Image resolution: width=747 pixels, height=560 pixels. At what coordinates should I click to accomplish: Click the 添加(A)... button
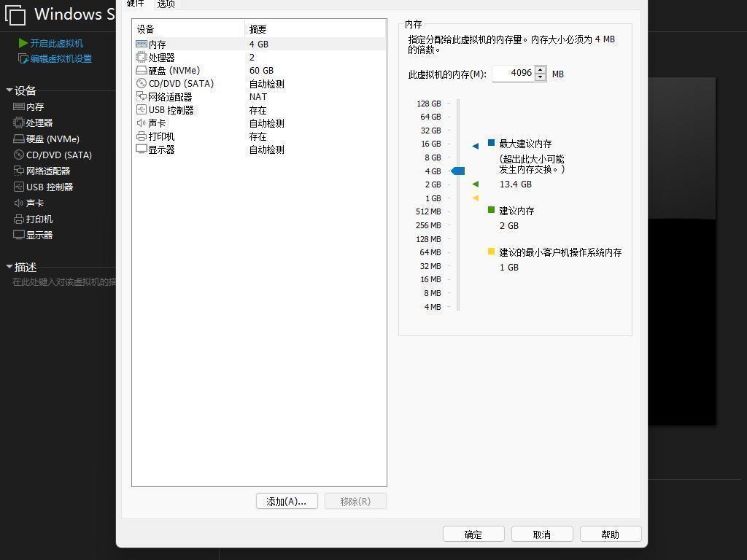tap(287, 502)
